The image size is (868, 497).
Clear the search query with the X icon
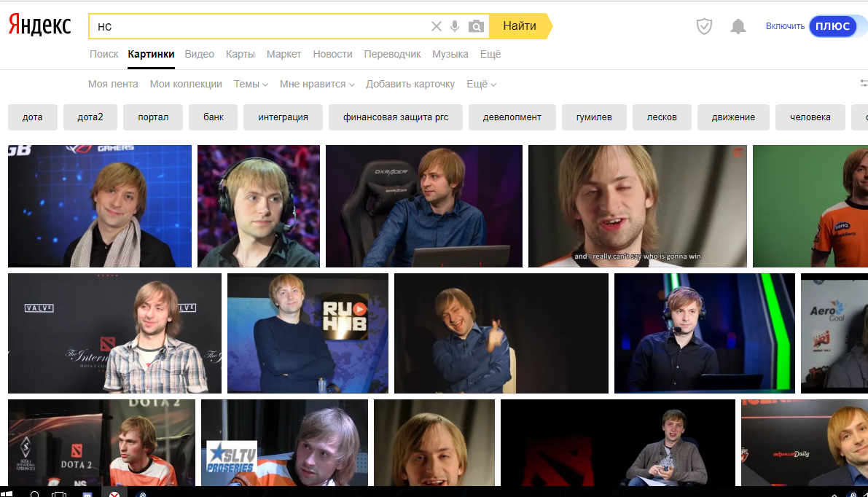click(437, 26)
